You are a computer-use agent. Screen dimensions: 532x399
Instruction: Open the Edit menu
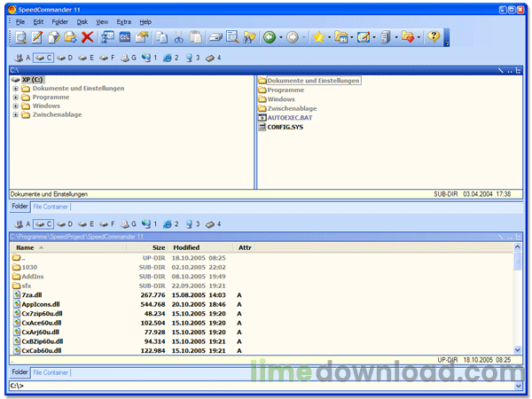point(38,22)
